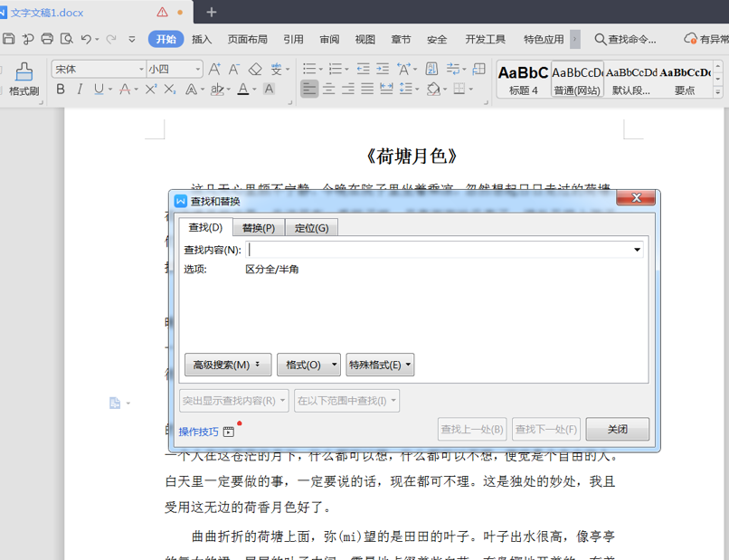Increase font size with A+ icon

(214, 70)
